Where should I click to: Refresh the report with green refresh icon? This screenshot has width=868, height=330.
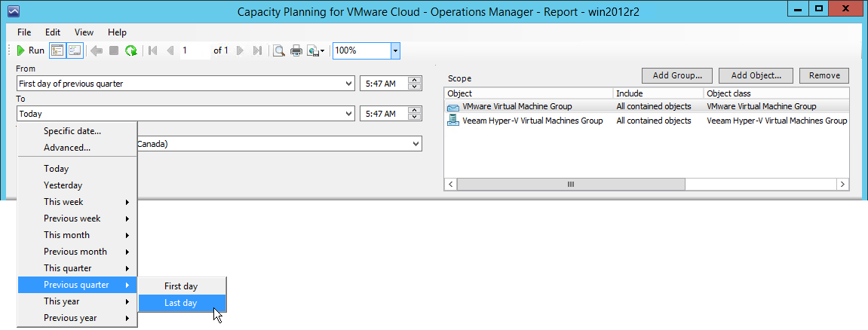click(131, 50)
